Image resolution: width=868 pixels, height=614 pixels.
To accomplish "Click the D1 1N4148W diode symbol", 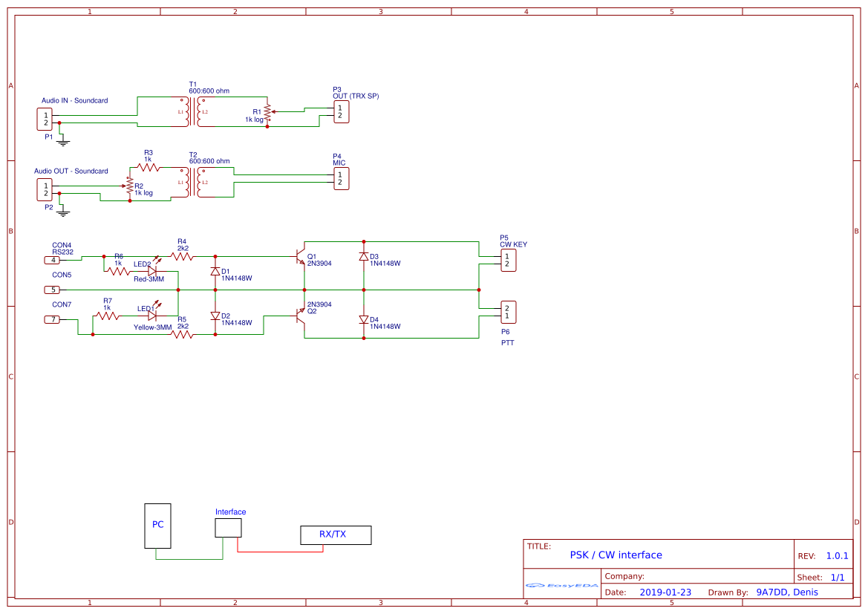I will click(x=215, y=271).
